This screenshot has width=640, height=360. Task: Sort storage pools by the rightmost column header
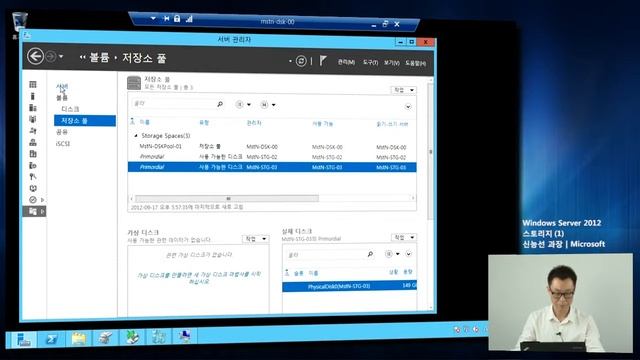(392, 124)
